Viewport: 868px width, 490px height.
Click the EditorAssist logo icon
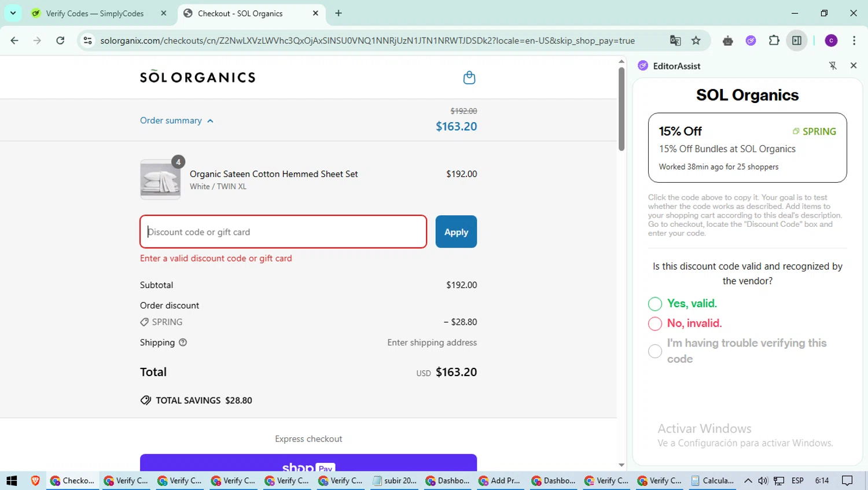click(643, 66)
